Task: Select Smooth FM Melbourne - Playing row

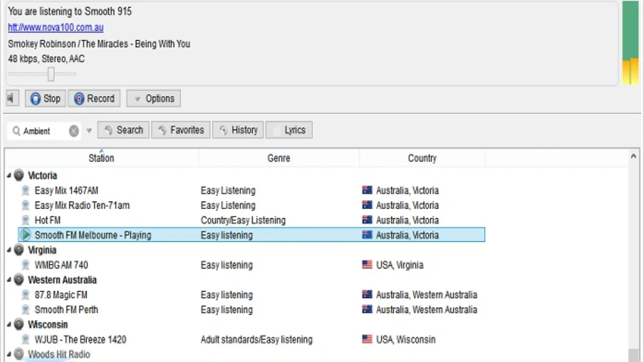Action: [x=252, y=235]
